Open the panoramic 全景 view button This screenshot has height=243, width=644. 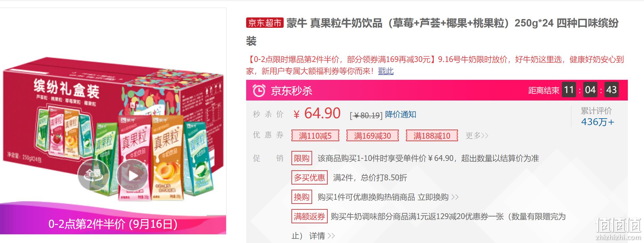click(x=93, y=175)
